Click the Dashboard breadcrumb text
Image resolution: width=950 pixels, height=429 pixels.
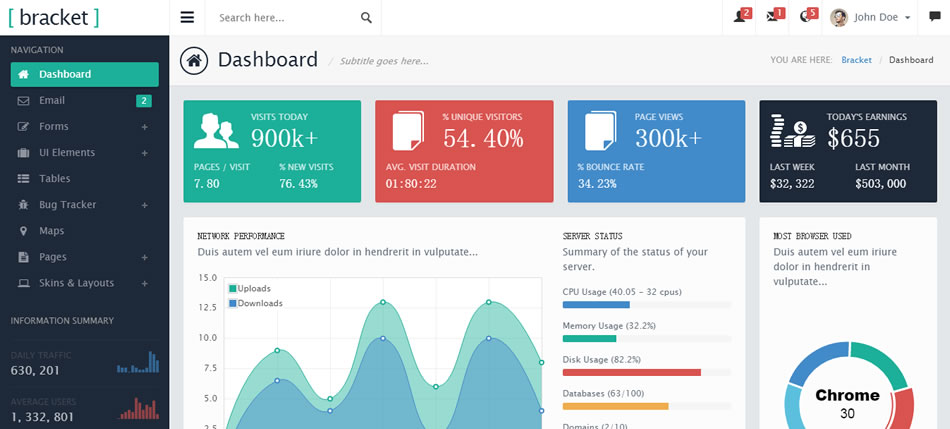[911, 60]
